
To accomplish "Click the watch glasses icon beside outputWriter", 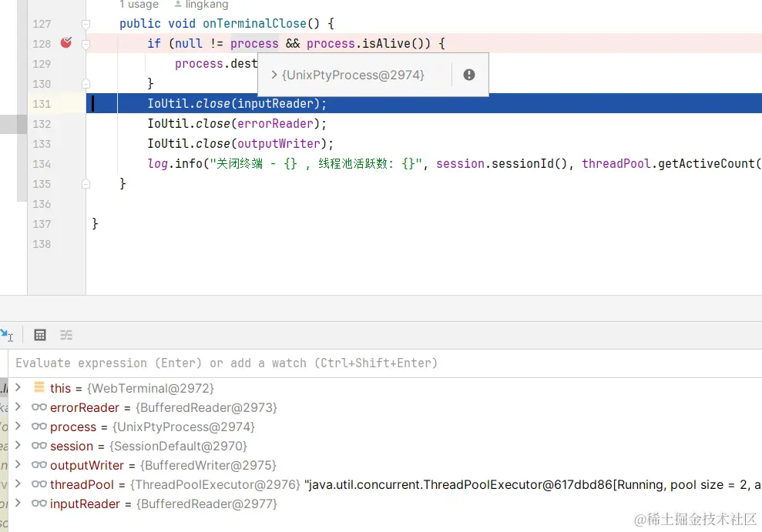I will (x=39, y=465).
